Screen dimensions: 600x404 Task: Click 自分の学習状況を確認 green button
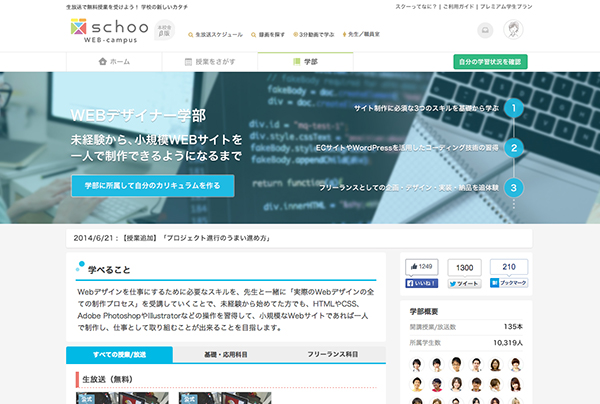(x=490, y=62)
